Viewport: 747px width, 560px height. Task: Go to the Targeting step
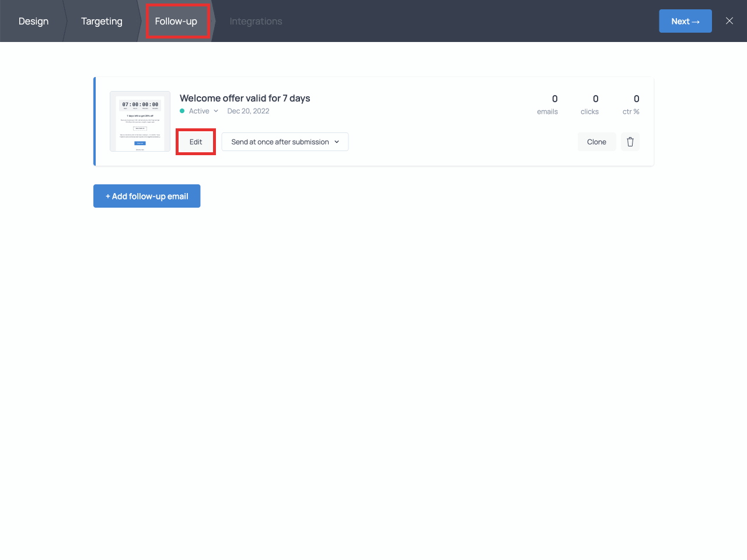pyautogui.click(x=102, y=21)
